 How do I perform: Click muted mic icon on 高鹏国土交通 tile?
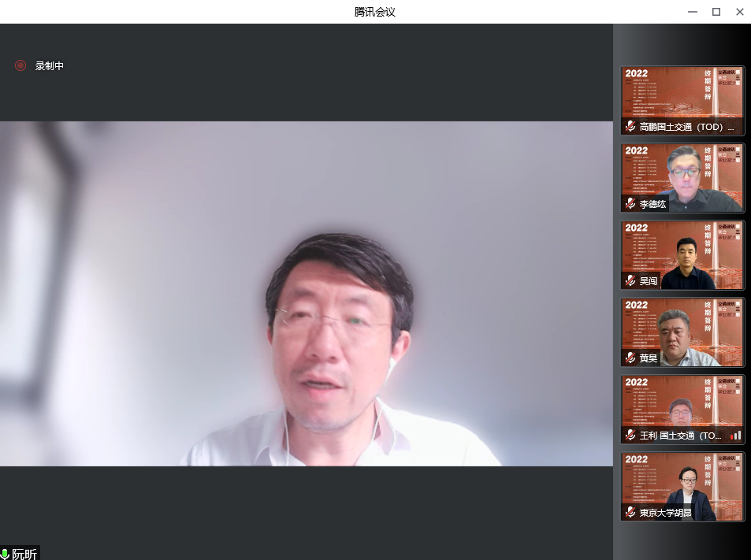click(x=630, y=127)
